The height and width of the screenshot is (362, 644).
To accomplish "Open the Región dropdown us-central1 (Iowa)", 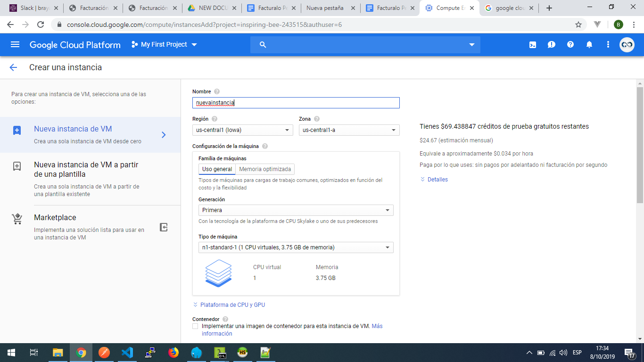I will click(x=242, y=130).
